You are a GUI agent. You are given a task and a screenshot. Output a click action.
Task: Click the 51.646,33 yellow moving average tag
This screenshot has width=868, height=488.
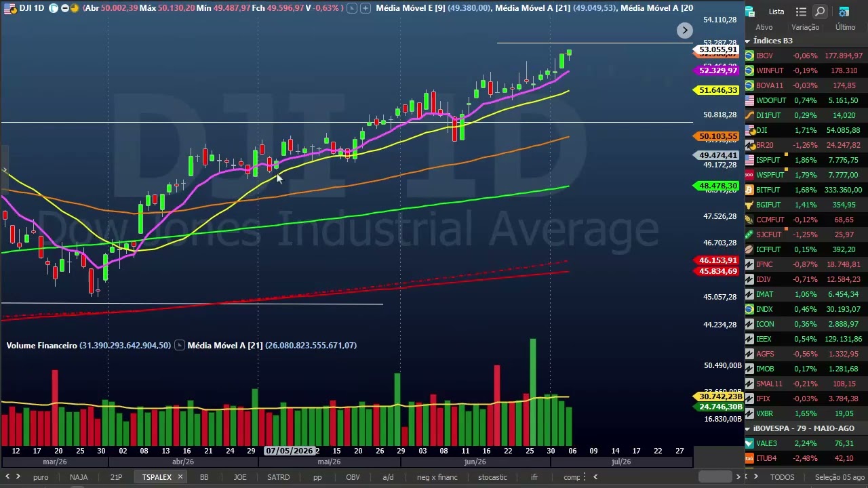717,90
